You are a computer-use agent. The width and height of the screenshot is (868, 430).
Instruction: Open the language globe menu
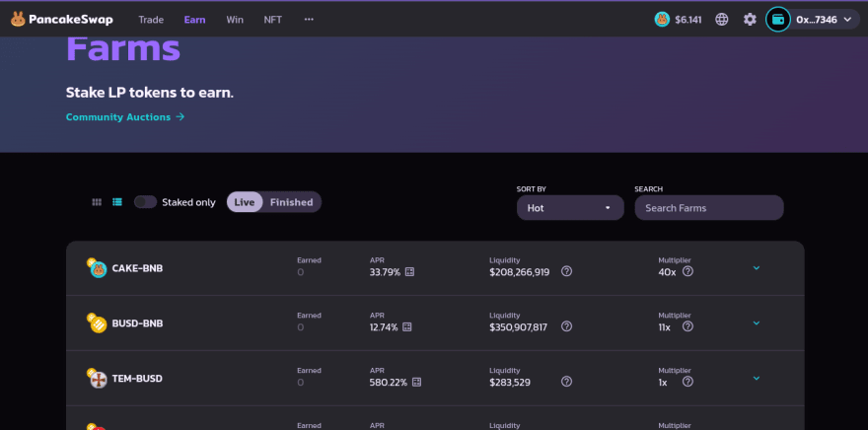click(x=722, y=20)
